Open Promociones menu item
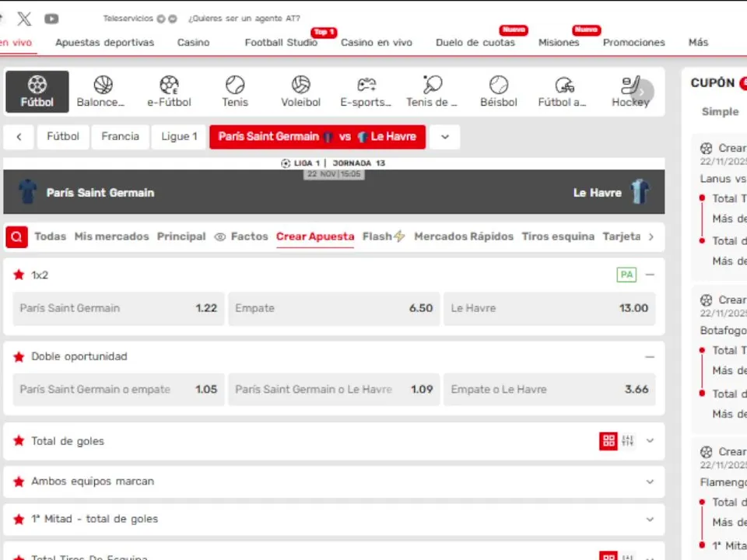 (633, 42)
